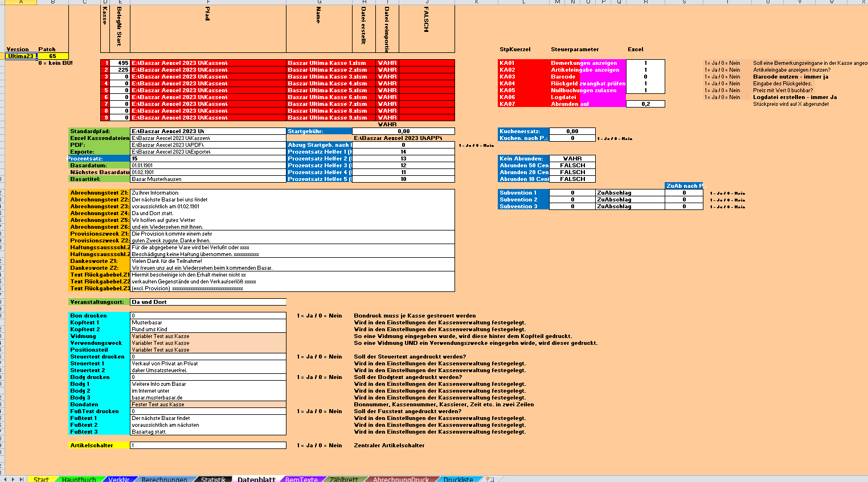The height and width of the screenshot is (482, 868).
Task: Click the Steuerparameter header text
Action: pos(575,50)
